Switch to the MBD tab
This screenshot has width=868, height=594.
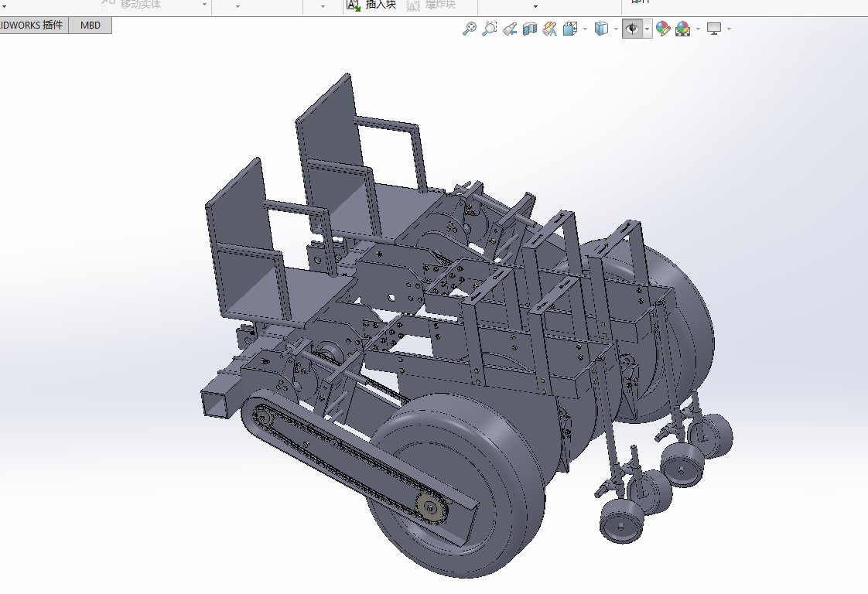(x=91, y=26)
